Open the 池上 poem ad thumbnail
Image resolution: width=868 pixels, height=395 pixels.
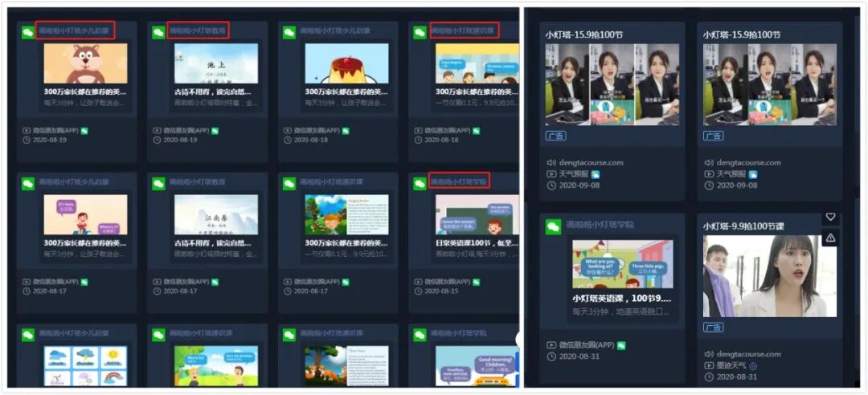pyautogui.click(x=216, y=63)
